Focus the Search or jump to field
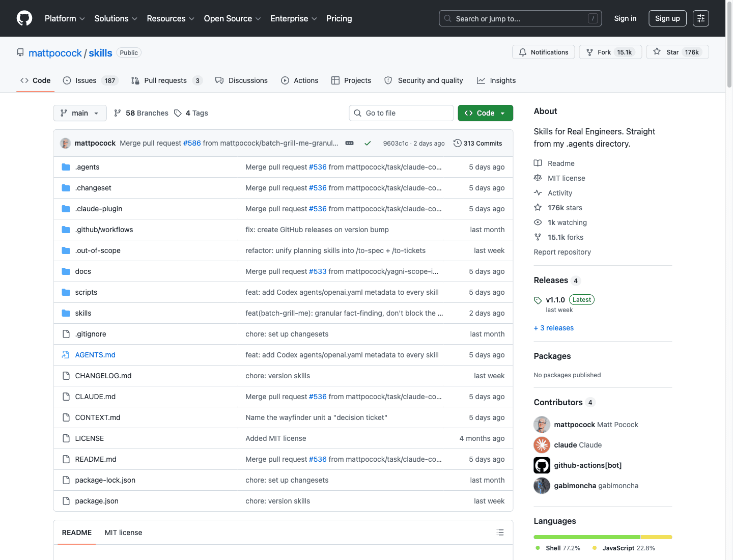This screenshot has height=560, width=733. 520,18
